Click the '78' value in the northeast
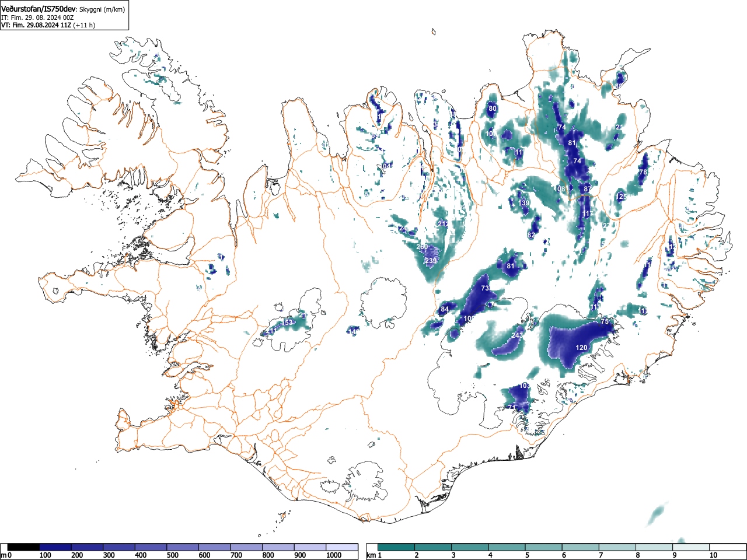The height and width of the screenshot is (560, 747). pyautogui.click(x=643, y=173)
